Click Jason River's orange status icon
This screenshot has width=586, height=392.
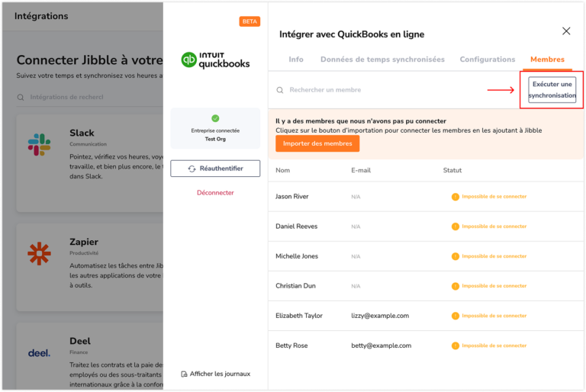pos(456,197)
